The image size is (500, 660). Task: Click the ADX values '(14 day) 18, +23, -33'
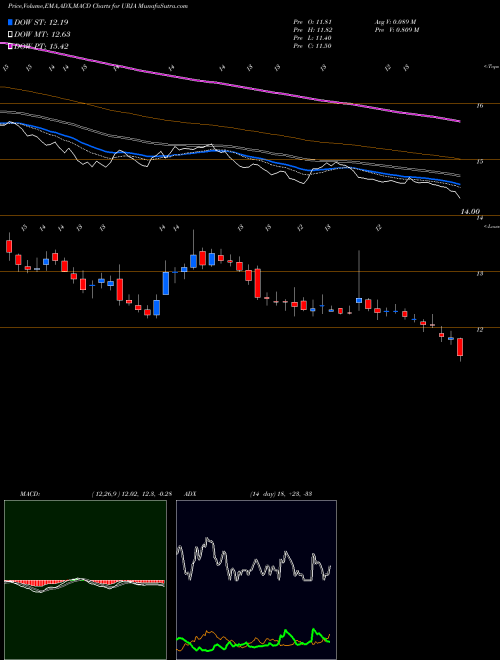click(281, 494)
